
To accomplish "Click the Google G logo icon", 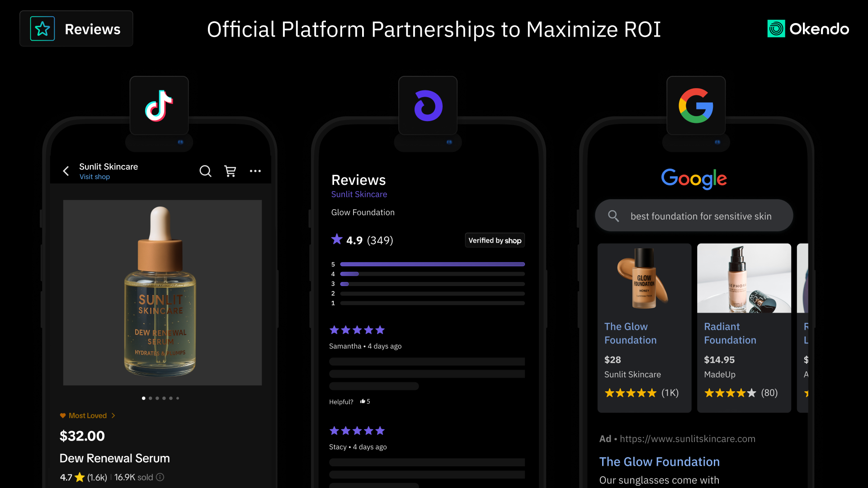I will pyautogui.click(x=696, y=106).
